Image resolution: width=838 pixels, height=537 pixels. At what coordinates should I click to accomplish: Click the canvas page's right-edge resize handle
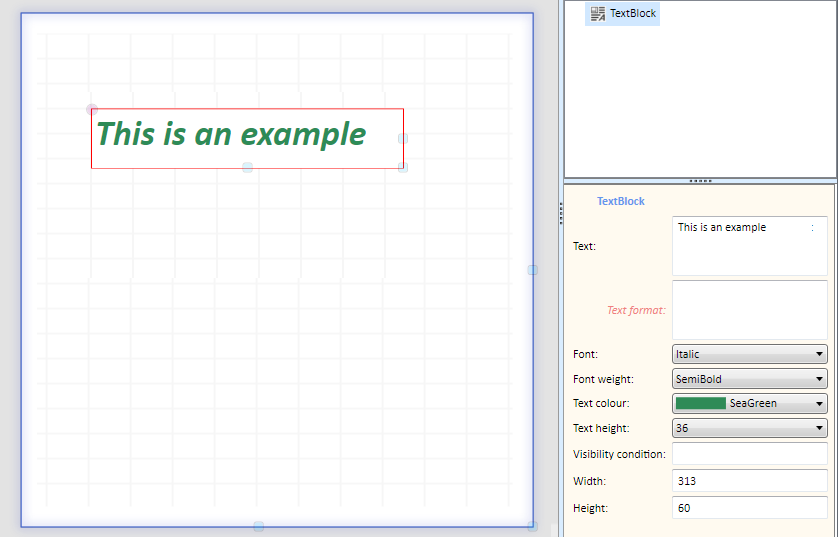(x=533, y=270)
